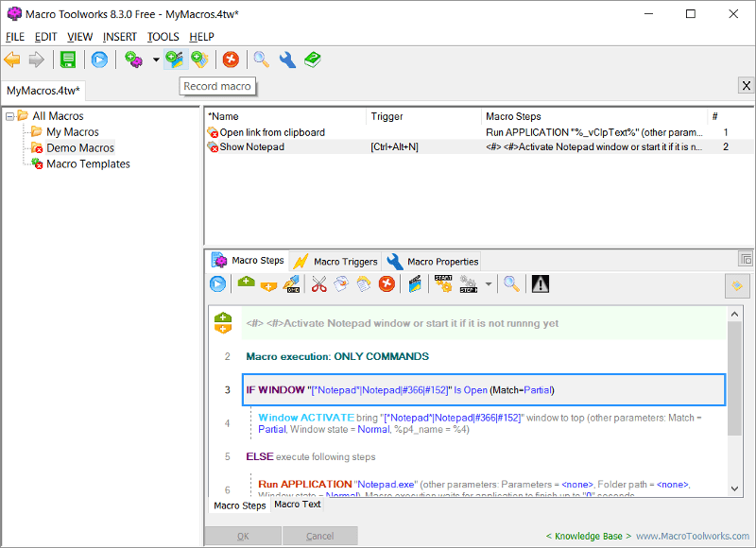The width and height of the screenshot is (756, 548).
Task: Delete with red X icon in top toolbar
Action: (231, 60)
